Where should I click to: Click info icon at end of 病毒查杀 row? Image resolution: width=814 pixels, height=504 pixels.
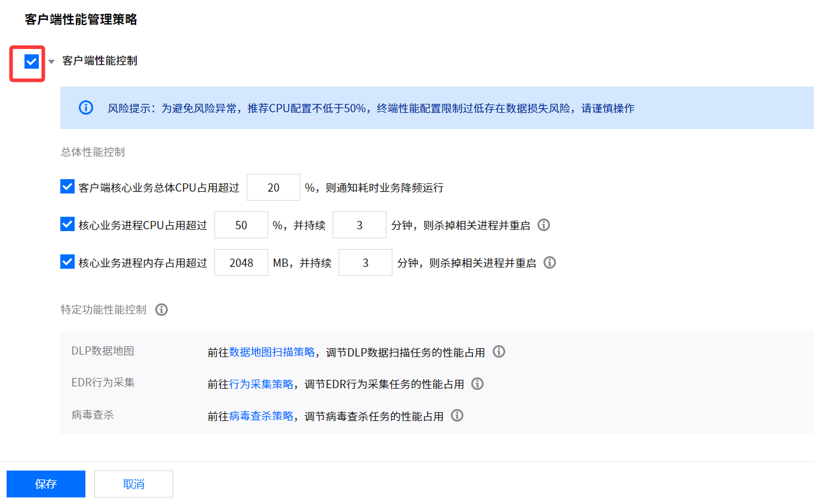tap(457, 416)
